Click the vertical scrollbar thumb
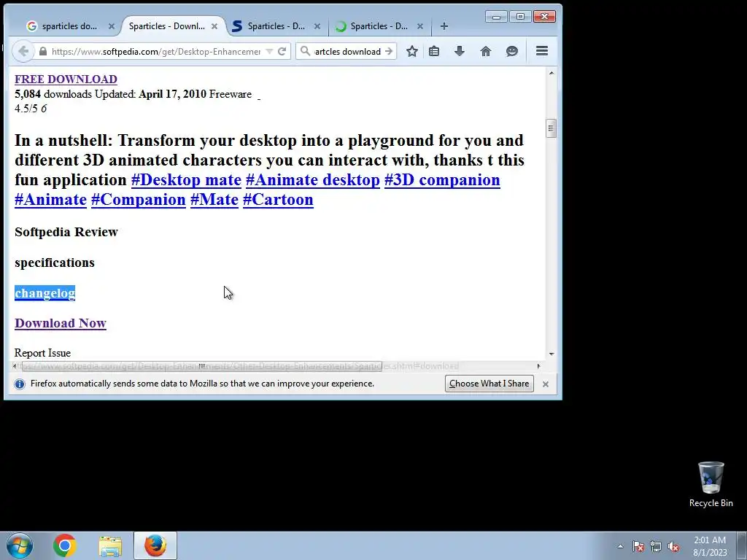 [x=551, y=128]
